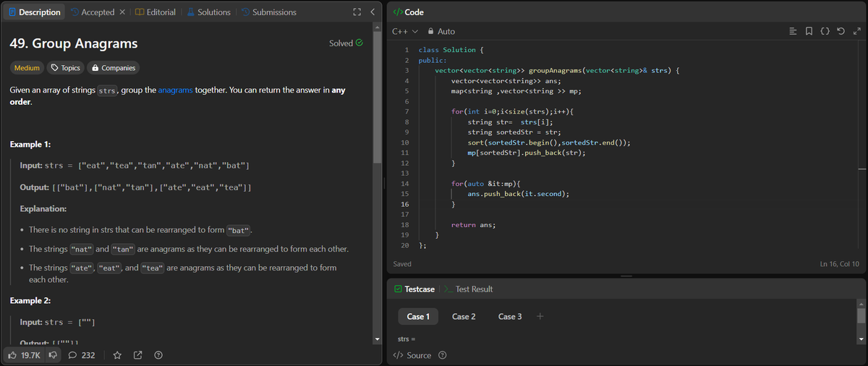Click the '49. Group Anagrams' title
868x366 pixels.
click(x=74, y=43)
